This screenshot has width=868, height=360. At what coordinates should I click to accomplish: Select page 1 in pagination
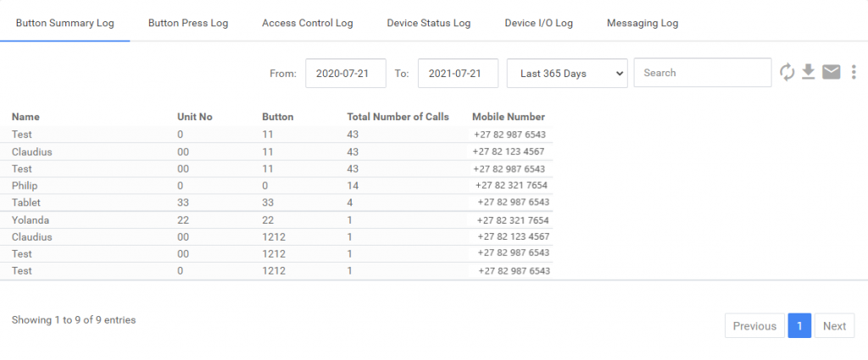pos(799,326)
